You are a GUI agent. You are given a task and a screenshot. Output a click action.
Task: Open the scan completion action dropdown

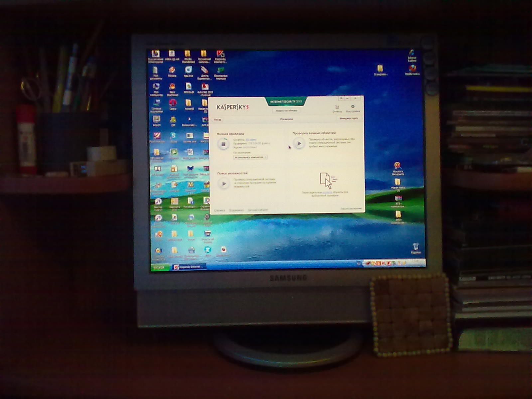250,157
